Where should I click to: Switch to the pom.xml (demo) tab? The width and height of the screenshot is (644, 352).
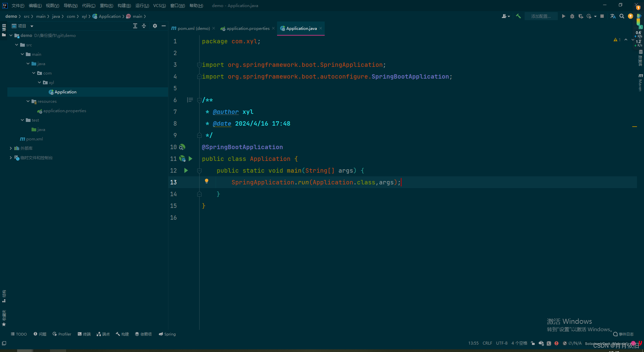192,28
